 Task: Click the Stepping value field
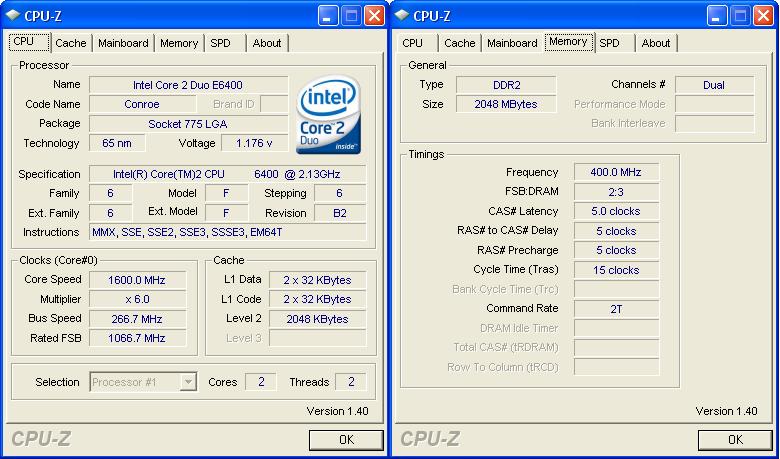[x=340, y=193]
